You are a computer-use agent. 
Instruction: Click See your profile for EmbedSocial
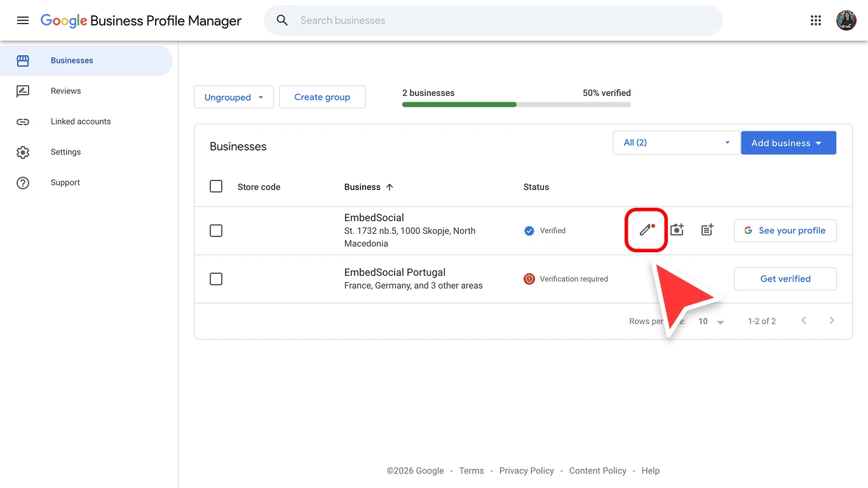(x=785, y=230)
